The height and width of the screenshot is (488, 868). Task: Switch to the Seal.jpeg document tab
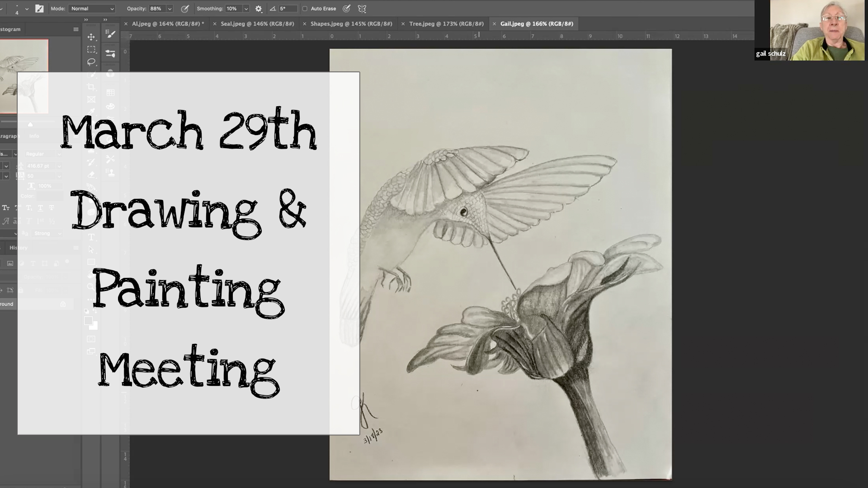(x=257, y=24)
